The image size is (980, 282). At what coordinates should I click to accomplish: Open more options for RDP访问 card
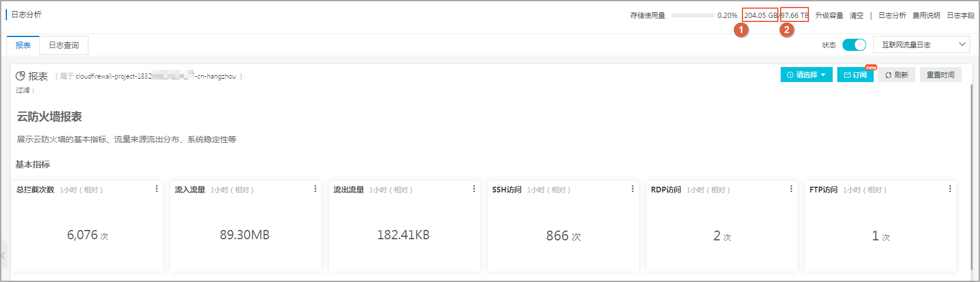pyautogui.click(x=791, y=189)
